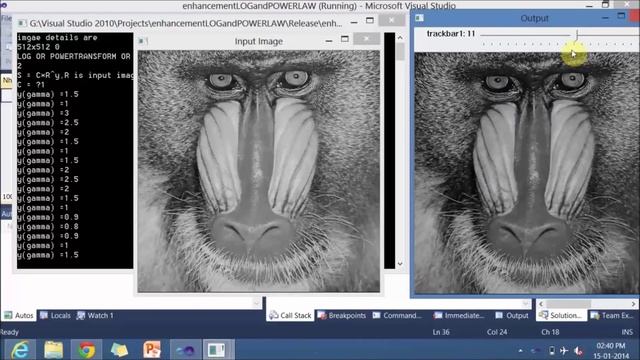
Task: Open the File menu in Visual Studio
Action: [6, 18]
